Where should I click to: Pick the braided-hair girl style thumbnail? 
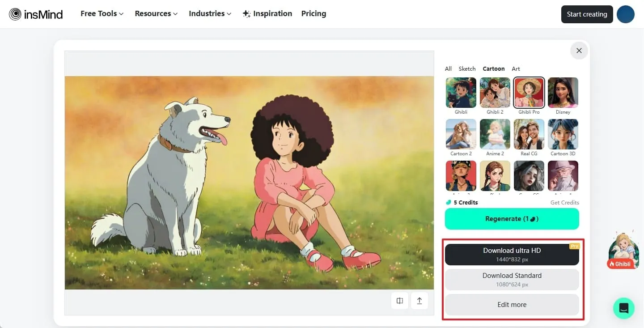(495, 176)
